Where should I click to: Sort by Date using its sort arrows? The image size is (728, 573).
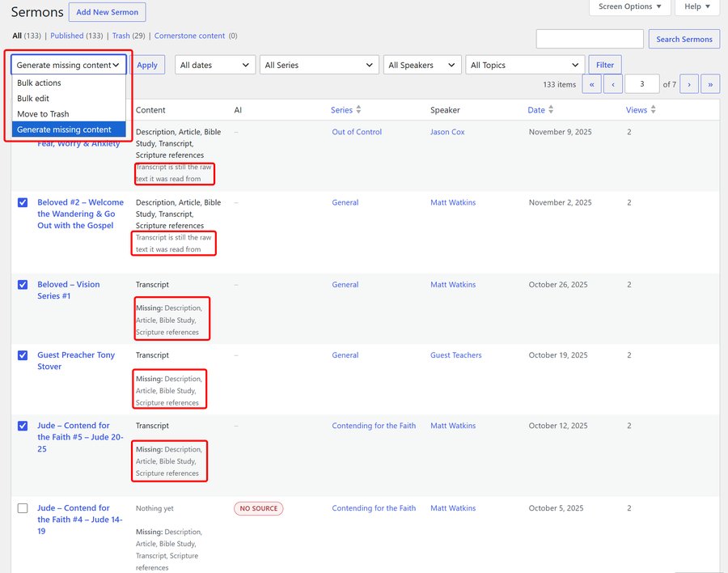[551, 110]
